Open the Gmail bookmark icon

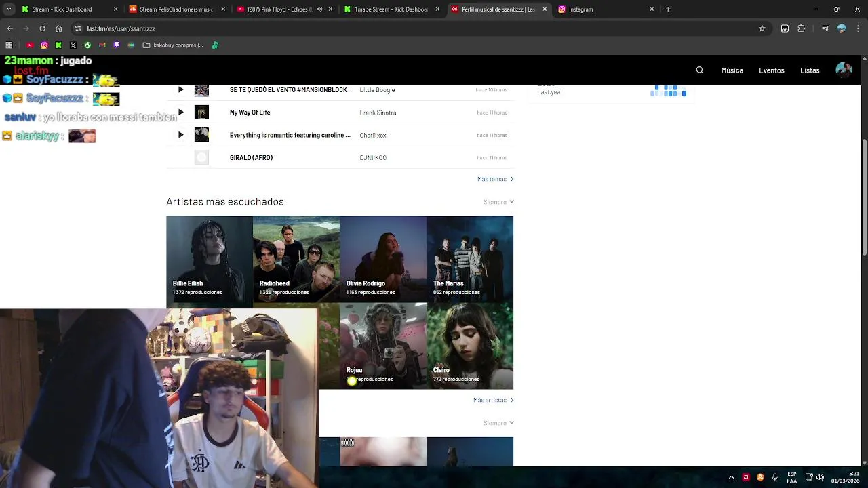coord(102,45)
